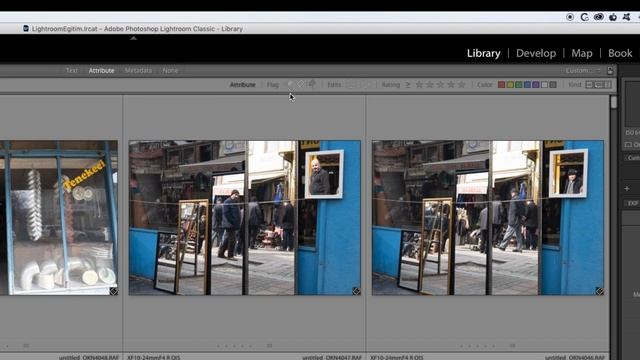Viewport: 640px width, 360px height.
Task: Set rating filter to two stars
Action: (x=430, y=84)
